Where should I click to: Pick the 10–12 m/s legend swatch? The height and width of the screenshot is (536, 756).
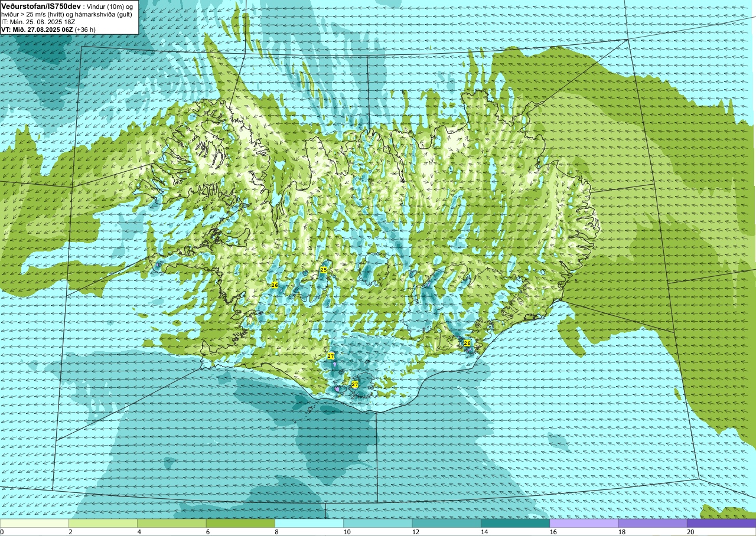coord(378,523)
